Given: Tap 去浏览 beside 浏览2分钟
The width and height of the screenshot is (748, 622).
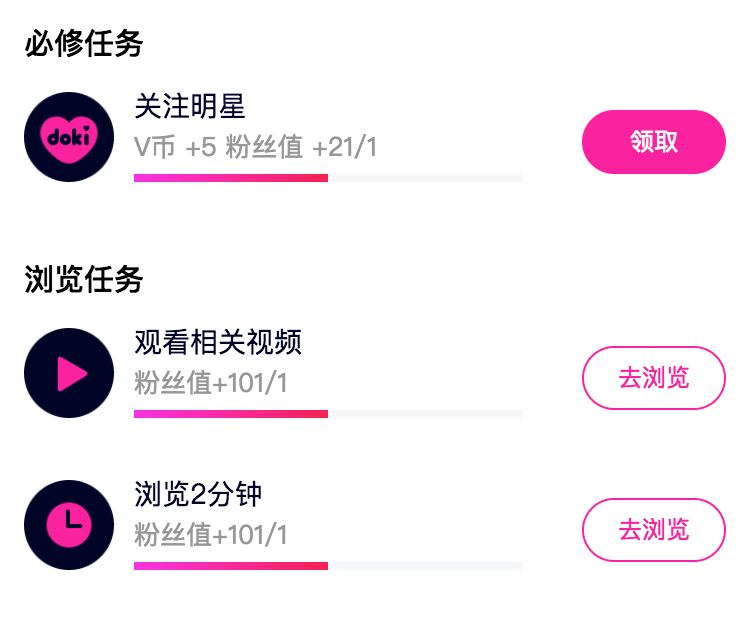Looking at the screenshot, I should pyautogui.click(x=653, y=530).
